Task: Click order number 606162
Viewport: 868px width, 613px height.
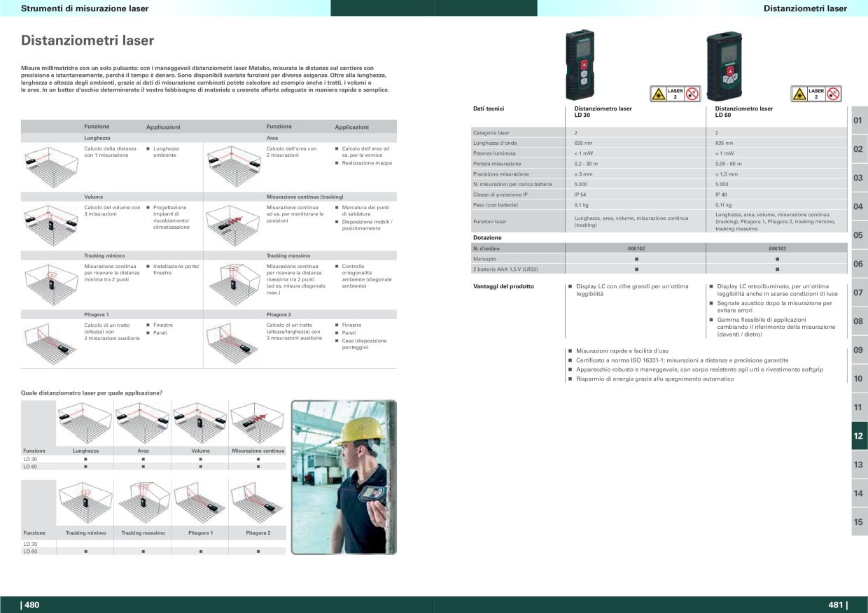Action: 636,248
